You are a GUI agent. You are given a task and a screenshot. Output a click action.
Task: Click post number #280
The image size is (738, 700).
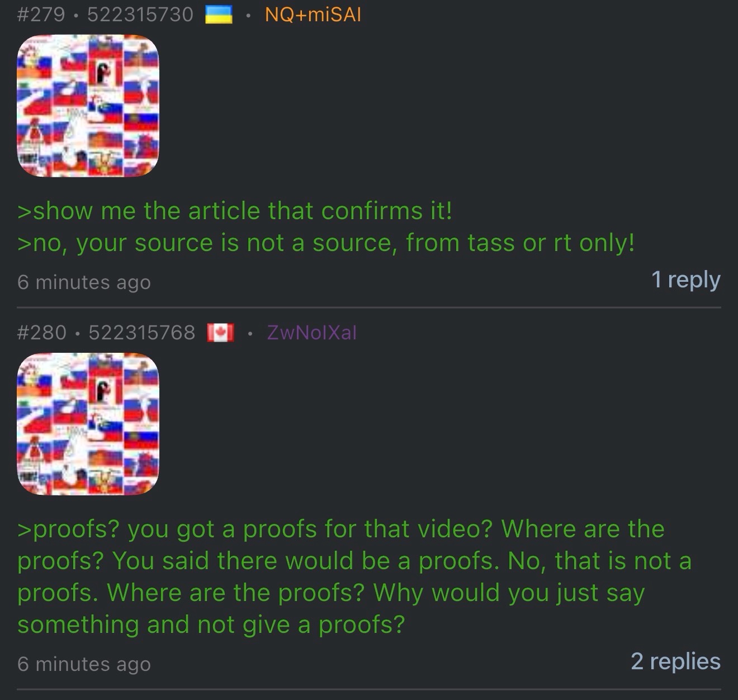coord(42,333)
